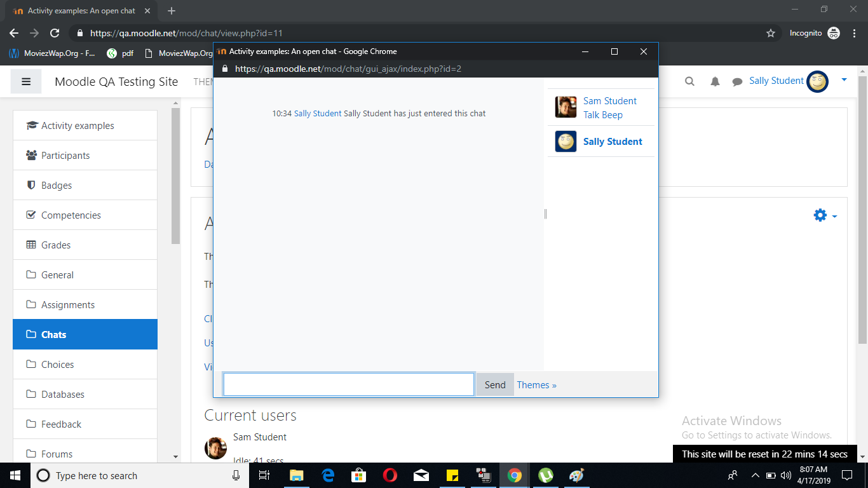Click Sam Student name in chat list
Viewport: 868px width, 488px height.
610,100
